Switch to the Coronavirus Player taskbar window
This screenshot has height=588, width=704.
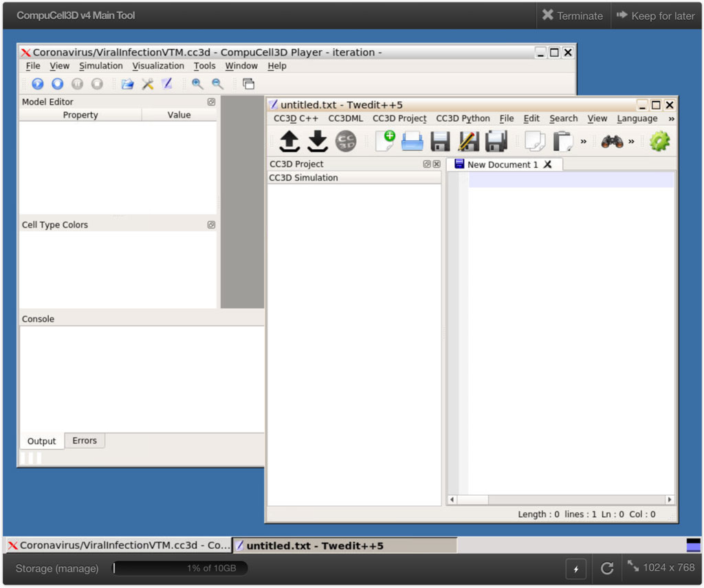click(118, 545)
